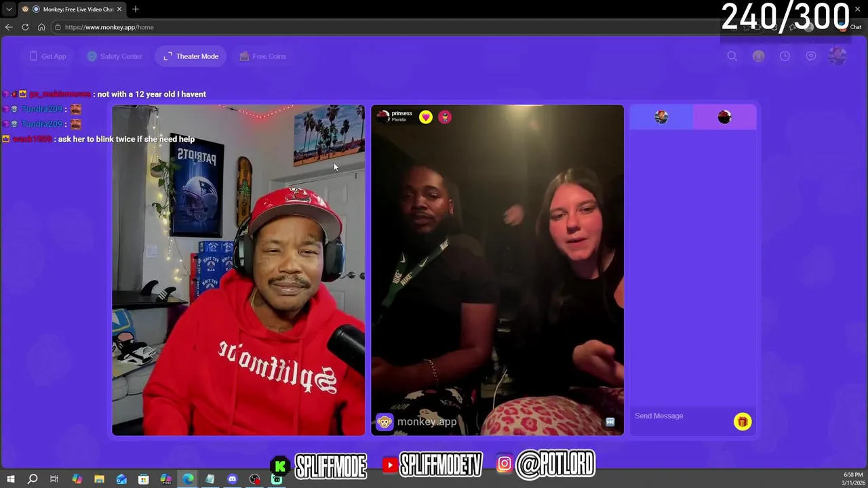Open Microsoft Store from the taskbar
868x488 pixels.
(143, 479)
